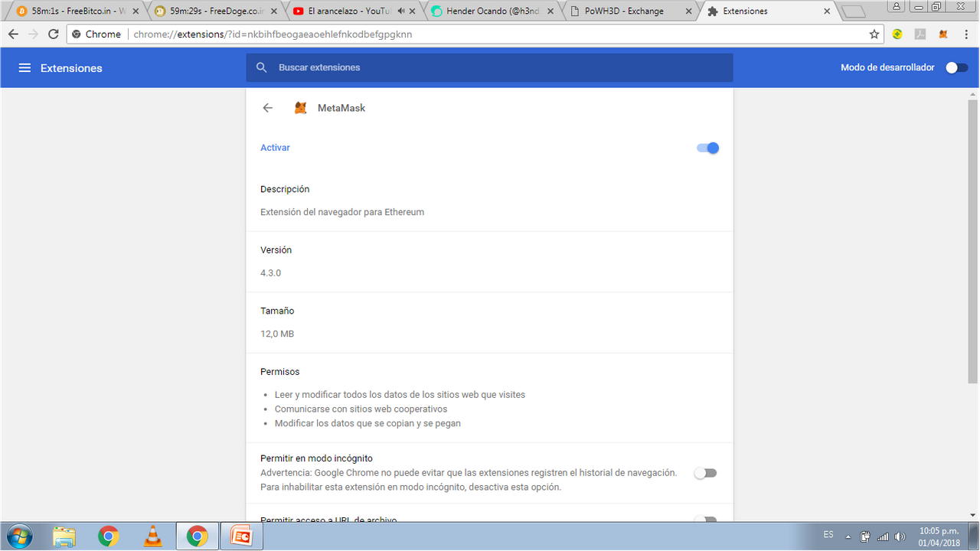
Task: Toggle Permitir acceso a URL de archivo
Action: (705, 520)
